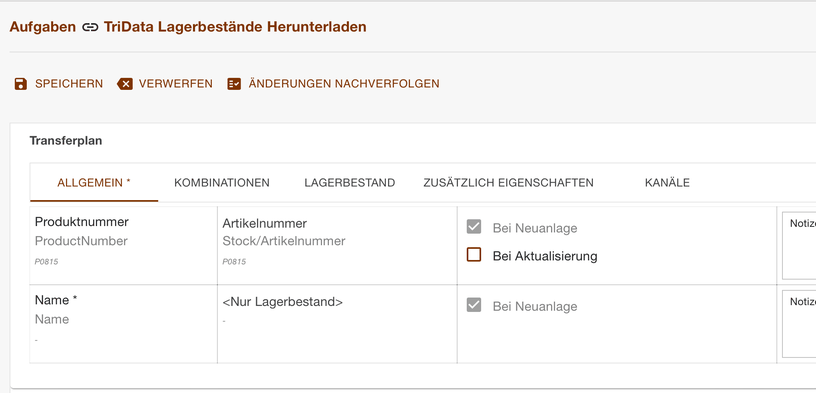Image resolution: width=816 pixels, height=393 pixels.
Task: Click the save disk icon
Action: [x=20, y=84]
